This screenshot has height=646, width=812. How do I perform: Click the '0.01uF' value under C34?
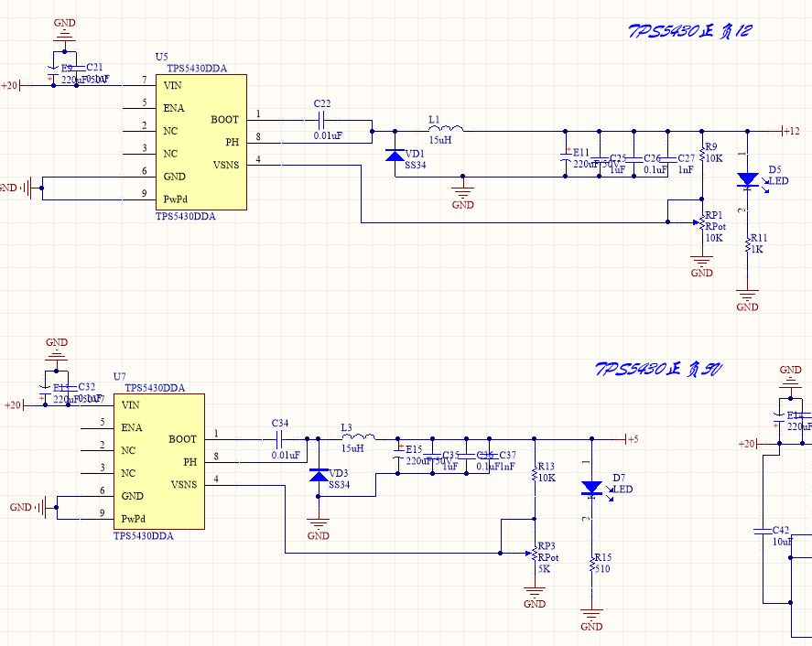(x=286, y=455)
